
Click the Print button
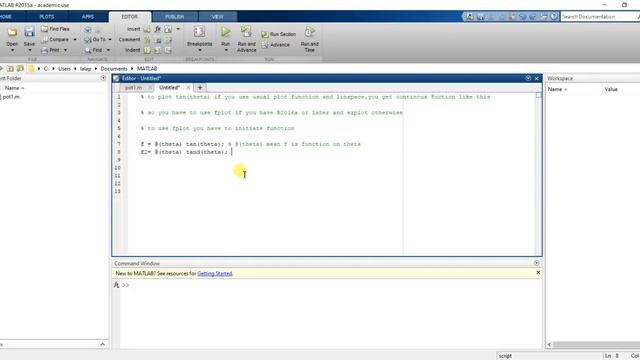click(51, 50)
